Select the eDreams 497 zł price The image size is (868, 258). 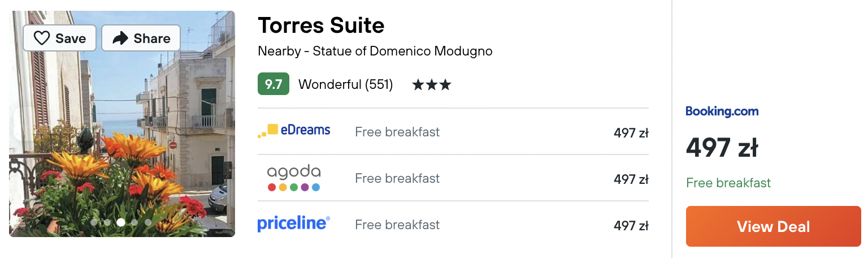pos(631,133)
